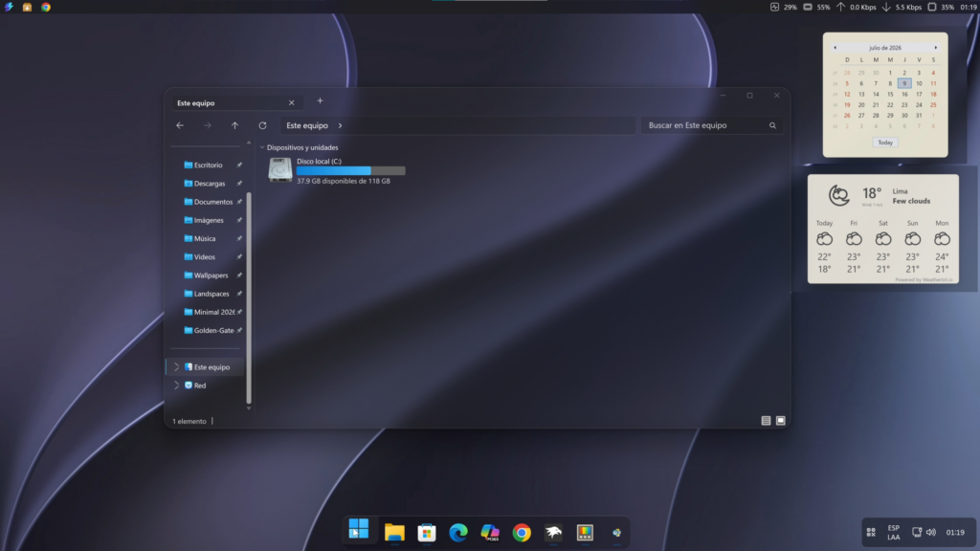Image resolution: width=980 pixels, height=551 pixels.
Task: Click the current weather icon for Lima
Action: point(838,195)
